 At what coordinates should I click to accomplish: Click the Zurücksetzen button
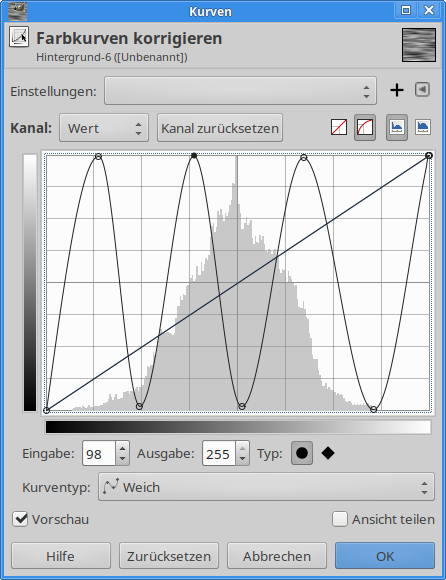[169, 556]
